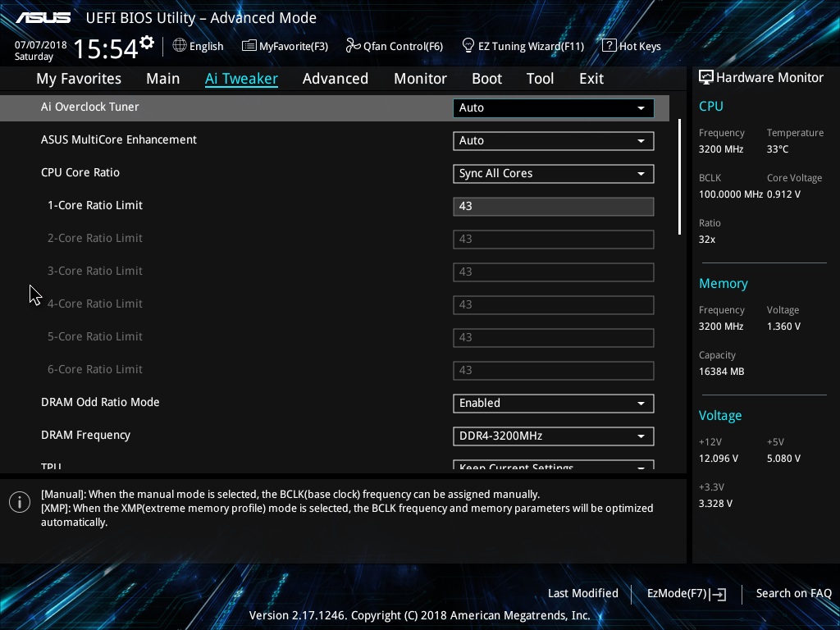Image resolution: width=840 pixels, height=630 pixels.
Task: Click the 5-Core Ratio Limit field
Action: pyautogui.click(x=554, y=337)
